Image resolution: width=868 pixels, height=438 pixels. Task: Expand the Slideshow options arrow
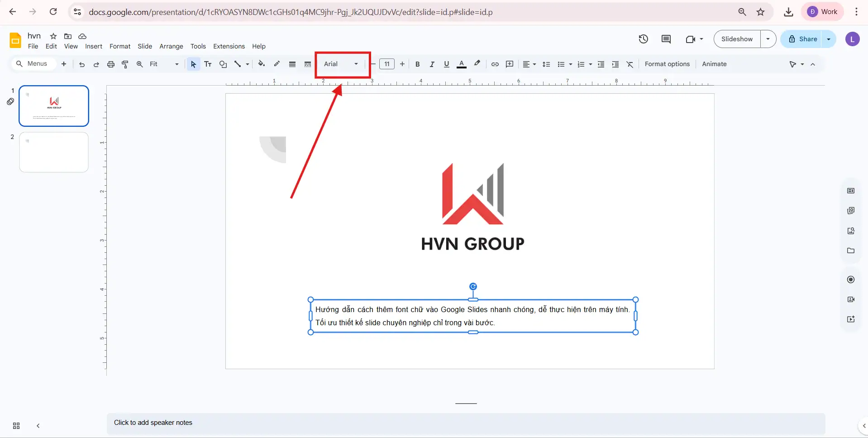click(768, 39)
